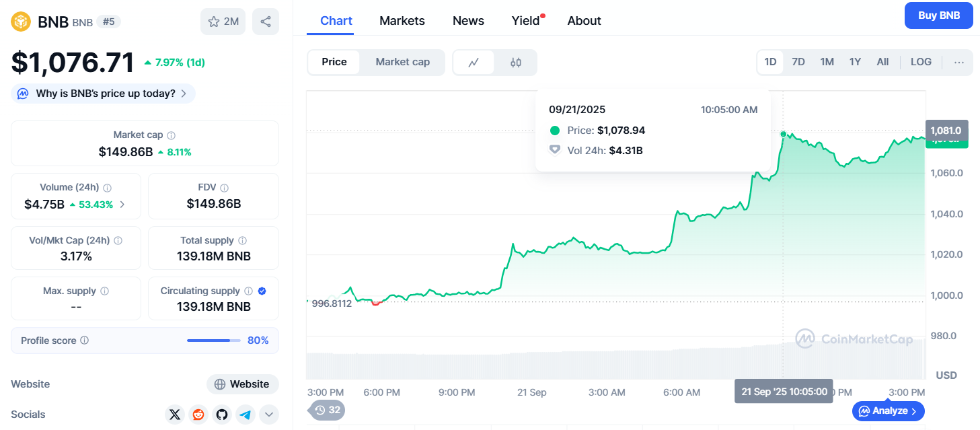Expand more social links chevron
Screen dimensions: 980x430
[269, 415]
